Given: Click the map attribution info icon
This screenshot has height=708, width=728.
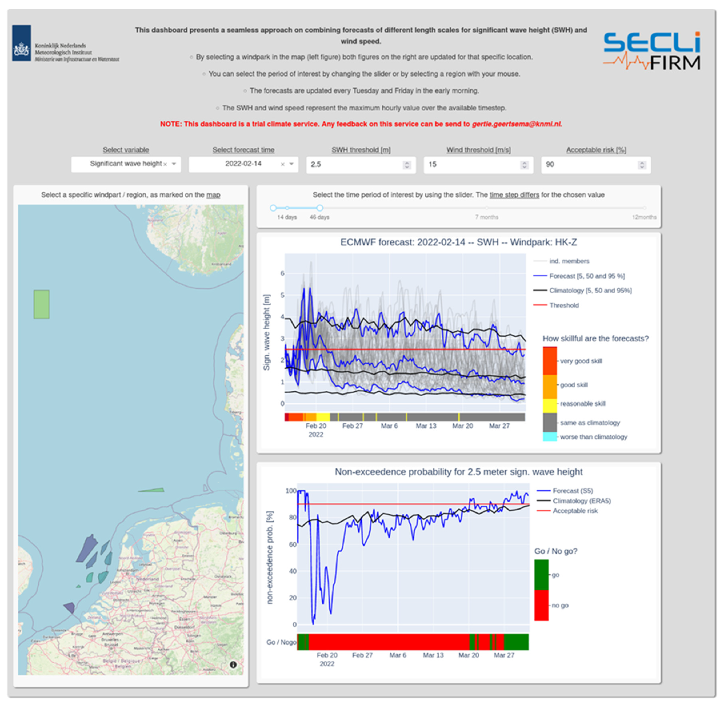Looking at the screenshot, I should pos(233,665).
